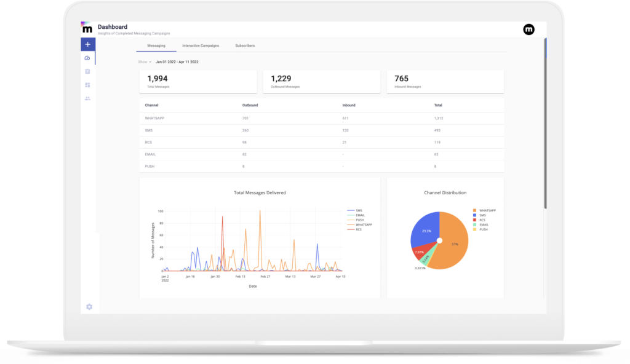Toggle RCS series in line chart legend
Screen dimensions: 630x364
354,230
